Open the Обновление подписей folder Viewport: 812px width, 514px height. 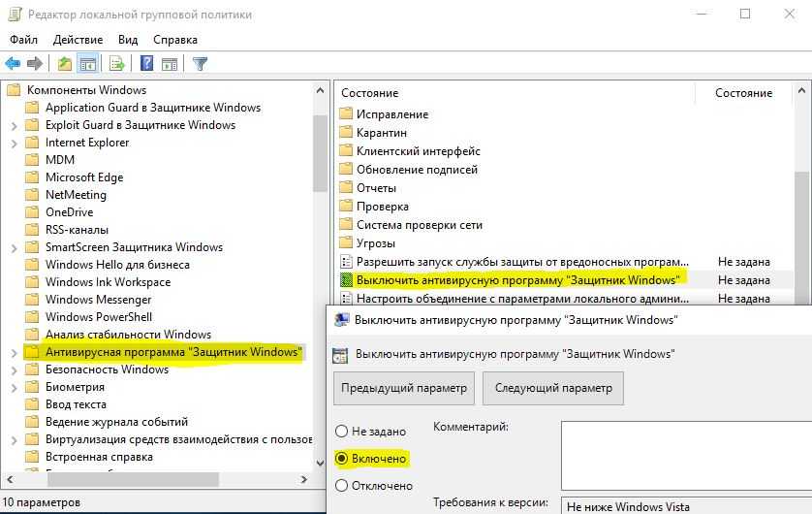tap(417, 170)
